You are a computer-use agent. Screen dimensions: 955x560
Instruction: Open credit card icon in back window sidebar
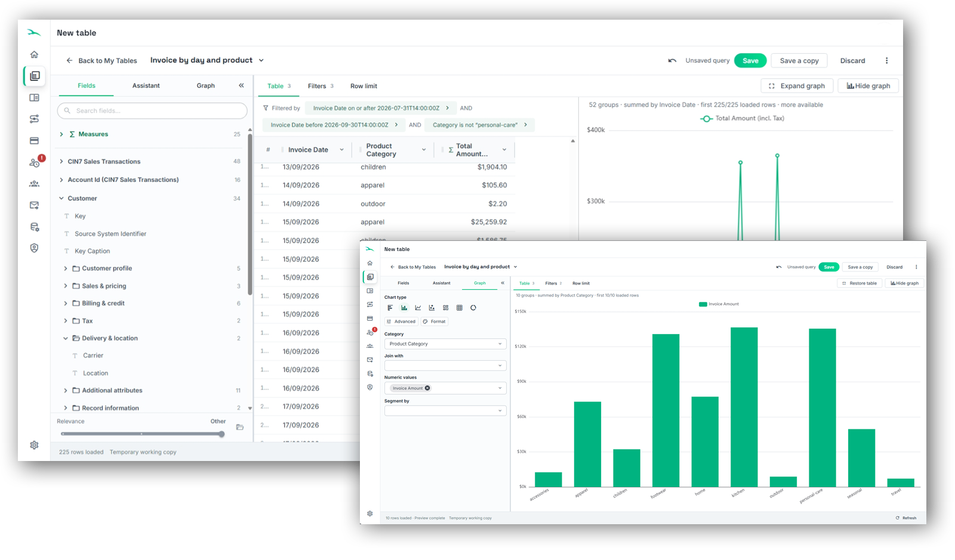point(34,141)
